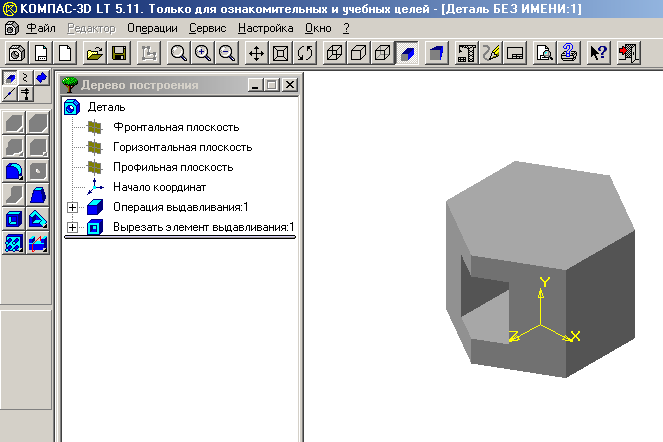Switch to hidden lines removed display
The width and height of the screenshot is (663, 442).
[359, 53]
